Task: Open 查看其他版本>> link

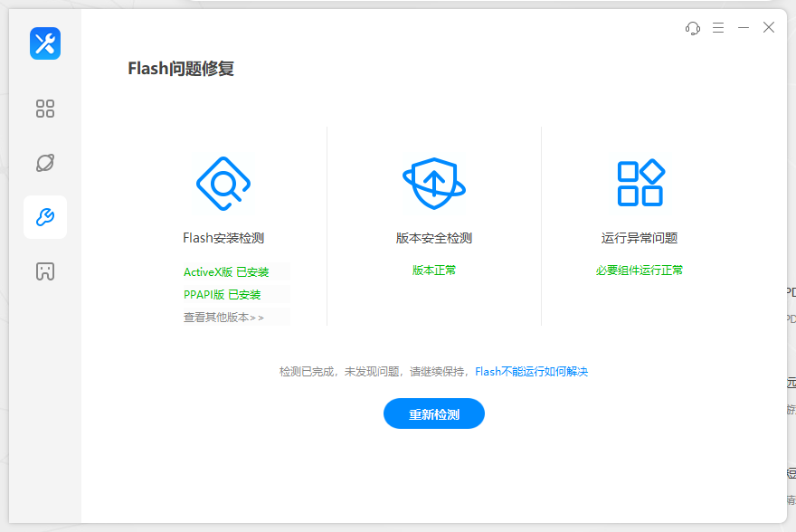Action: pos(223,318)
